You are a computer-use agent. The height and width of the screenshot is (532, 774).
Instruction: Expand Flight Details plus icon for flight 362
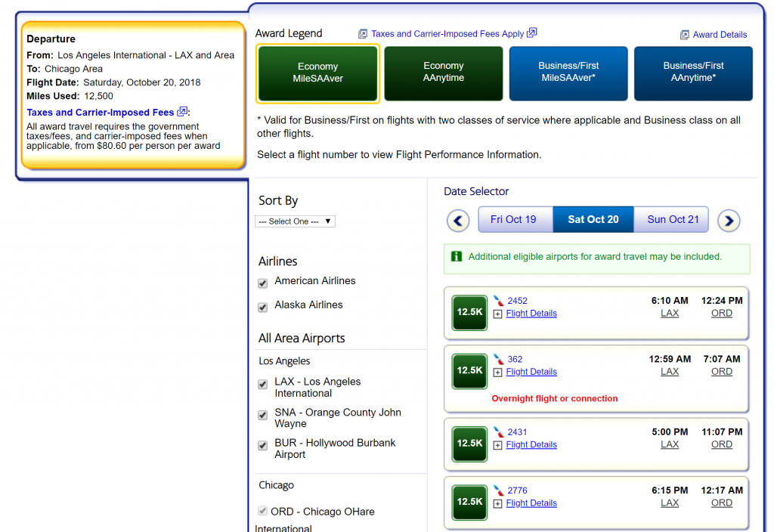point(497,372)
